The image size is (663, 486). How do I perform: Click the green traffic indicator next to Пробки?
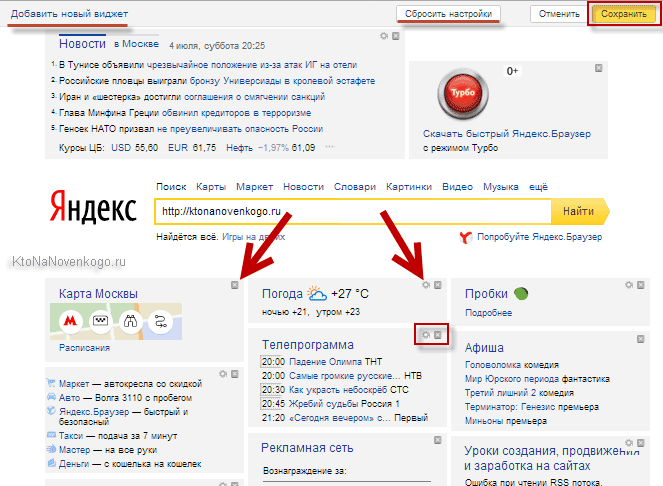520,293
